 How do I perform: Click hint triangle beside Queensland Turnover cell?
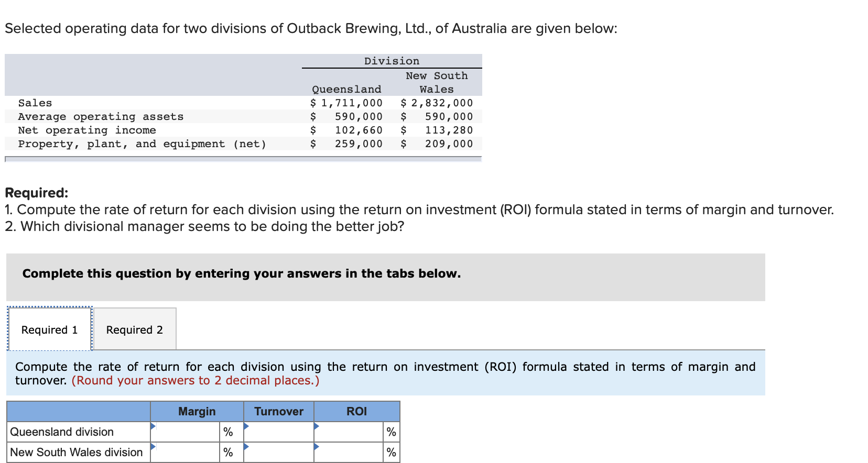pyautogui.click(x=246, y=427)
